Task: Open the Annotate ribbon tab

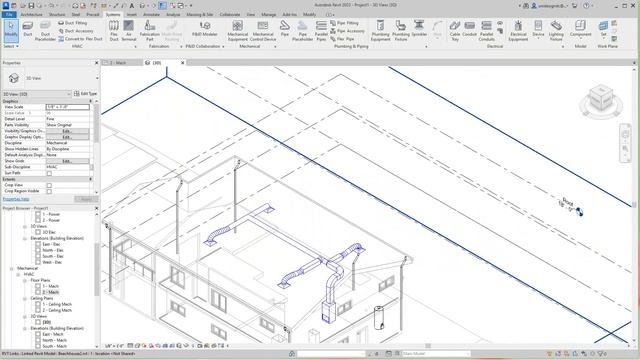Action: click(x=151, y=14)
